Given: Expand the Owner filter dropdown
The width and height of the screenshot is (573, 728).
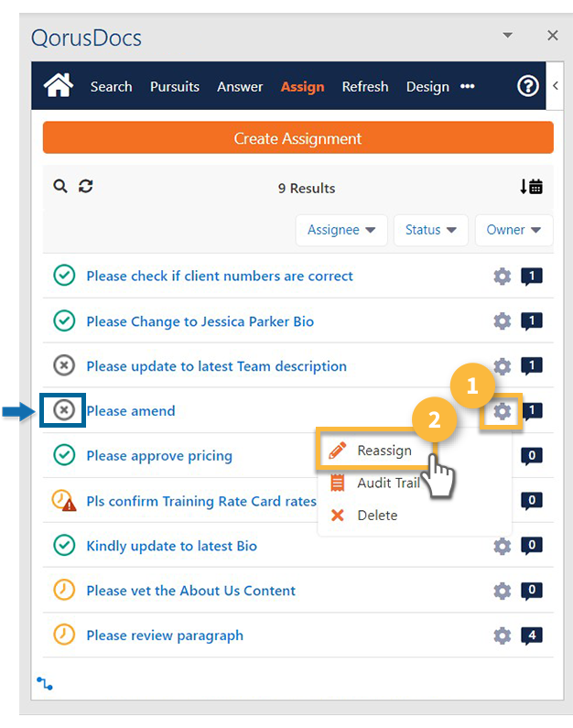Looking at the screenshot, I should coord(514,230).
